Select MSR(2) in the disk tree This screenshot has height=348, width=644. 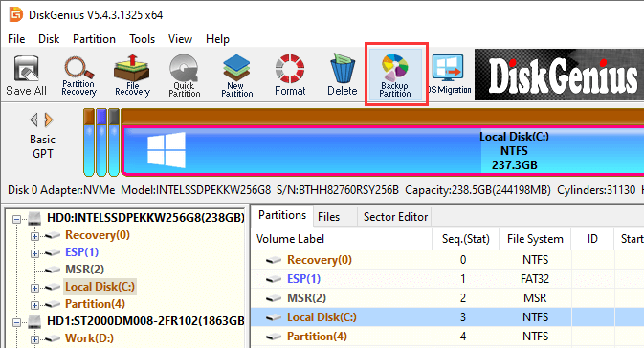[x=84, y=270]
